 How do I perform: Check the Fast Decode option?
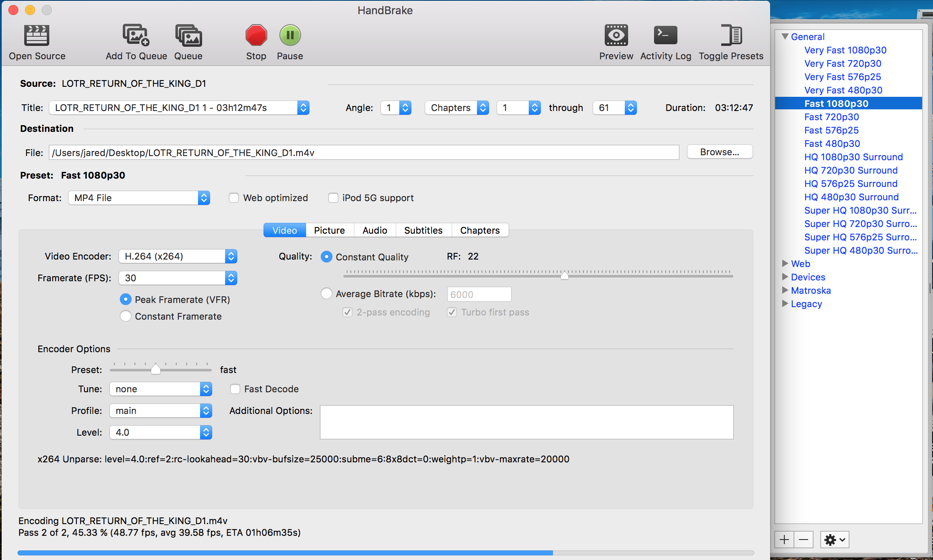(235, 389)
